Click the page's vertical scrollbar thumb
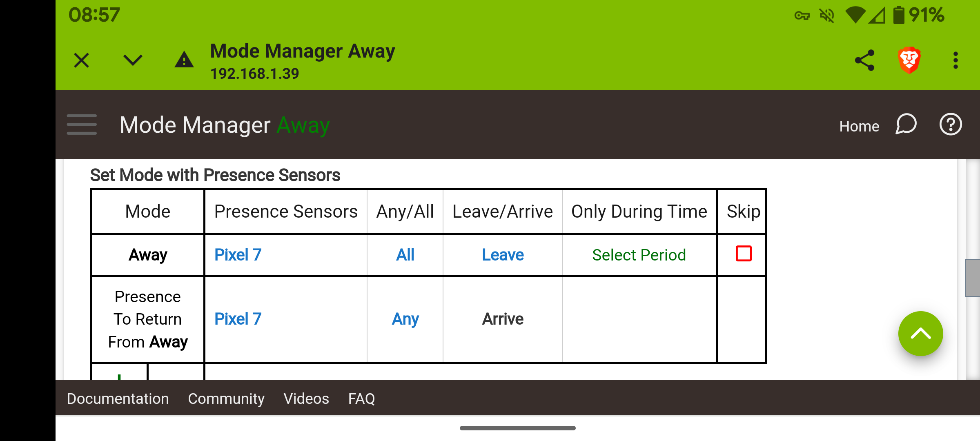The image size is (980, 441). tap(972, 278)
